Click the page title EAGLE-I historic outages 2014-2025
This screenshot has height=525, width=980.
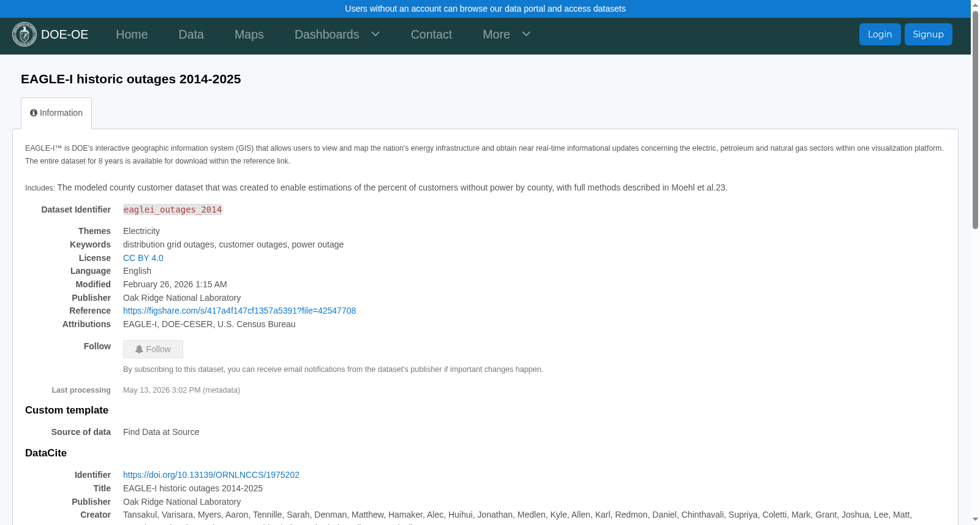coord(131,79)
